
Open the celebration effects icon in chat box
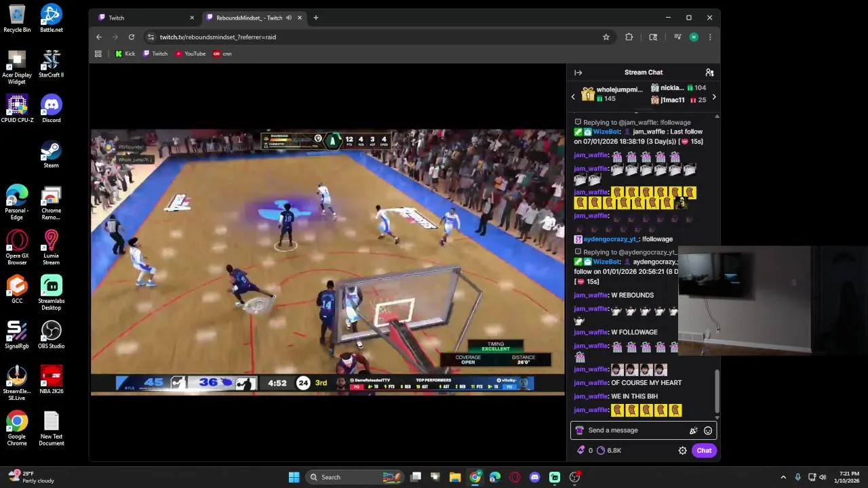coord(693,430)
